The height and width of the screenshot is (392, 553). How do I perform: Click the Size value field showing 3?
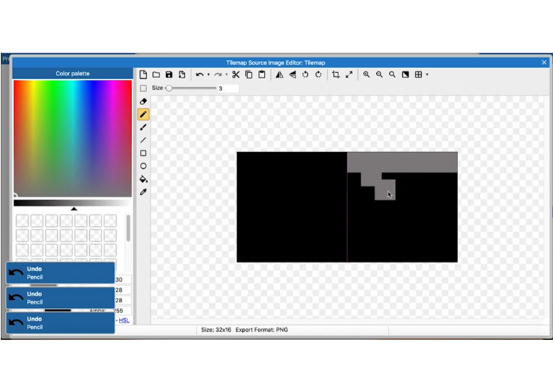228,88
